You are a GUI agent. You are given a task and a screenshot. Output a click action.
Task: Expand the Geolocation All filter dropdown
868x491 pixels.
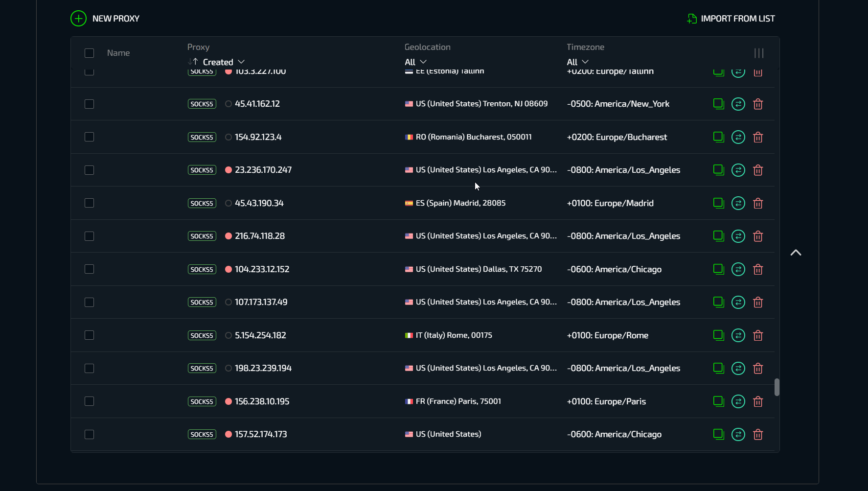click(415, 62)
